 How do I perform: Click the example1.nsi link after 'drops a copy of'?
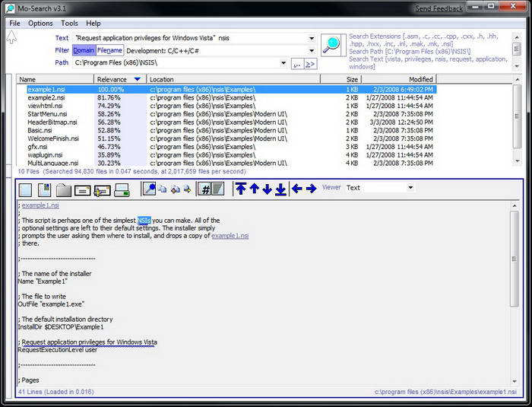(x=230, y=236)
